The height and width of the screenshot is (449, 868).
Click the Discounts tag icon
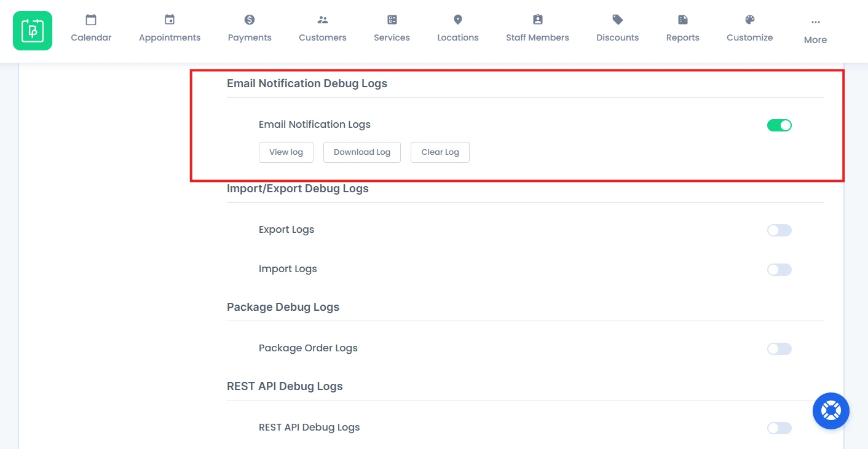pos(618,20)
